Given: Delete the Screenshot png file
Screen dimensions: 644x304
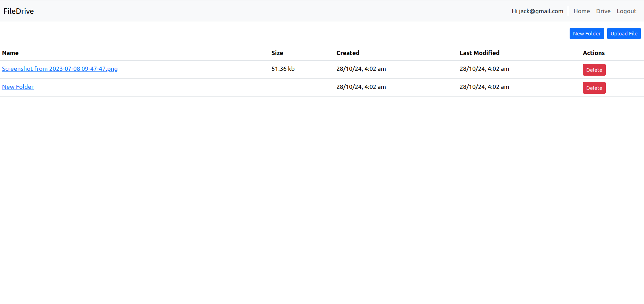Looking at the screenshot, I should 594,70.
